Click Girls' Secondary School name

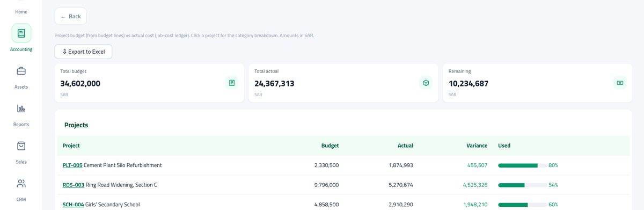113,205
